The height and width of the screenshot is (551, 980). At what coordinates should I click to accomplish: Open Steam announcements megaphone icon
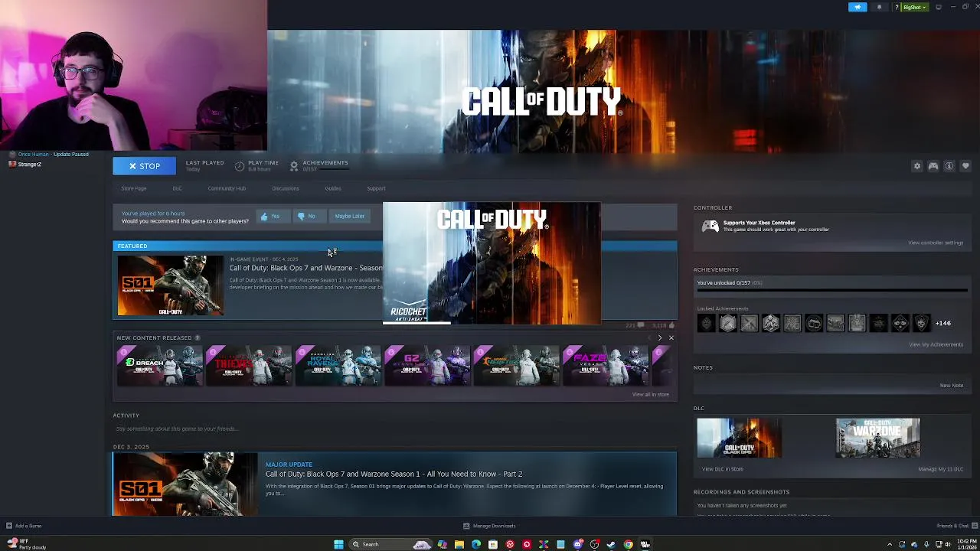click(857, 7)
